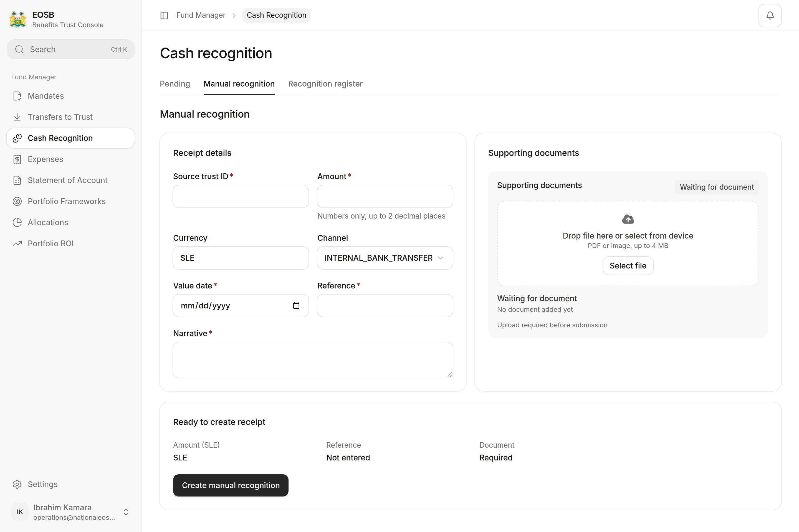Open Statement of Account
This screenshot has width=799, height=532.
70,180
